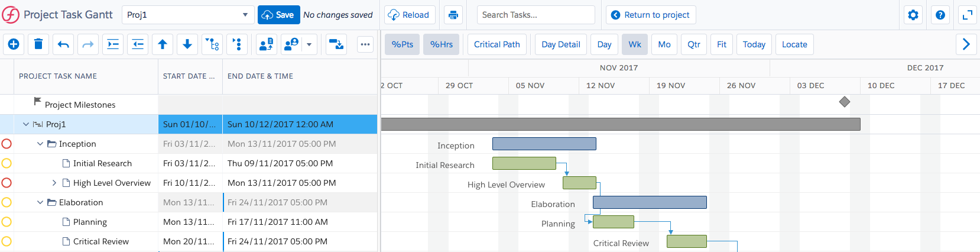Screen dimensions: 980x252
Task: Open the Proj1 project dropdown
Action: coord(188,15)
